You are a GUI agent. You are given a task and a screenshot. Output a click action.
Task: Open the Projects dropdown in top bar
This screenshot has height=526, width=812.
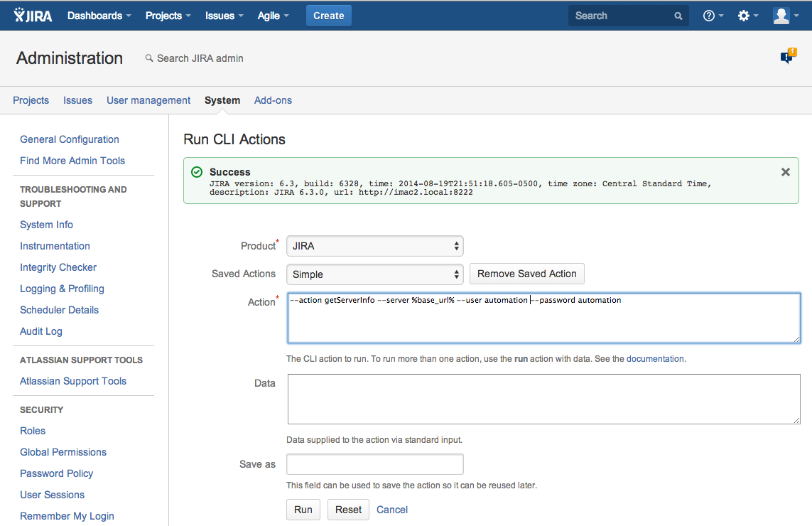coord(168,16)
